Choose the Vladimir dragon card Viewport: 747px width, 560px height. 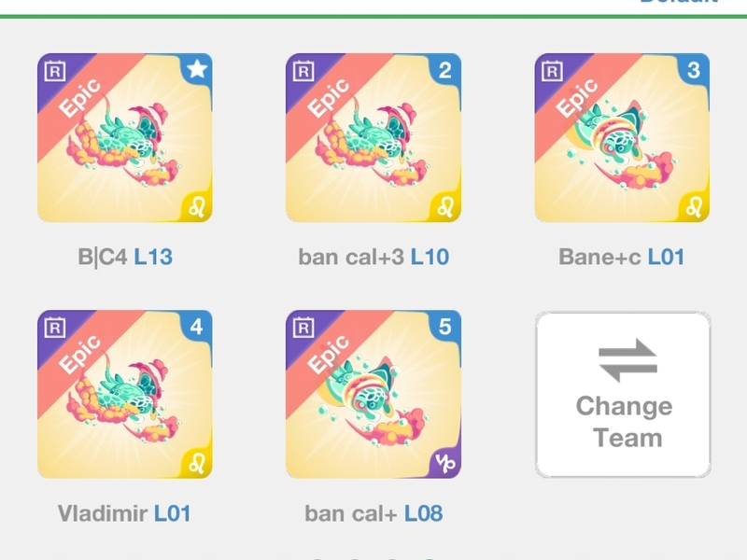(x=125, y=394)
